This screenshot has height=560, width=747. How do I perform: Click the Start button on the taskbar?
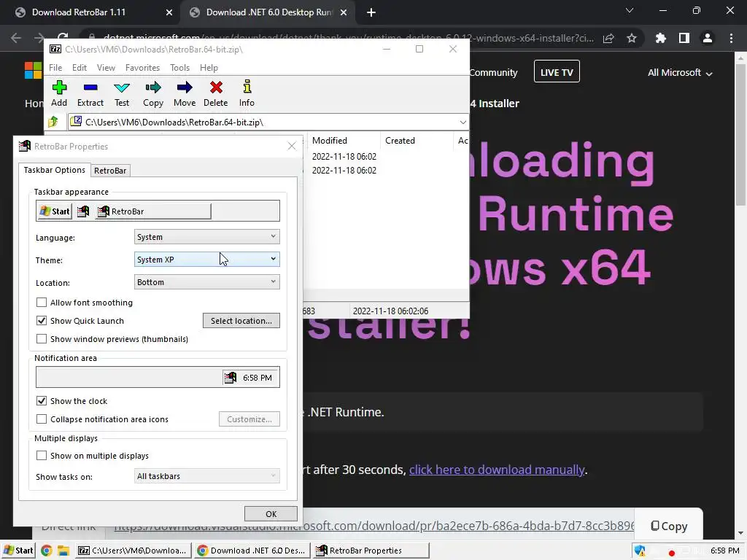click(x=18, y=551)
